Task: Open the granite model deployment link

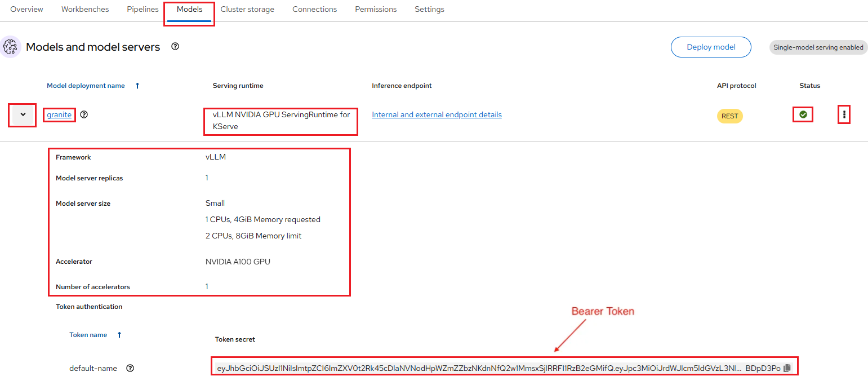Action: click(59, 114)
